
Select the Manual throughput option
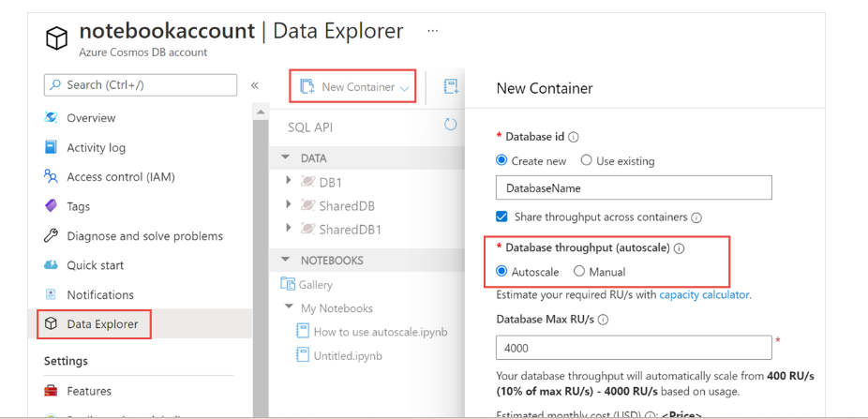tap(579, 272)
